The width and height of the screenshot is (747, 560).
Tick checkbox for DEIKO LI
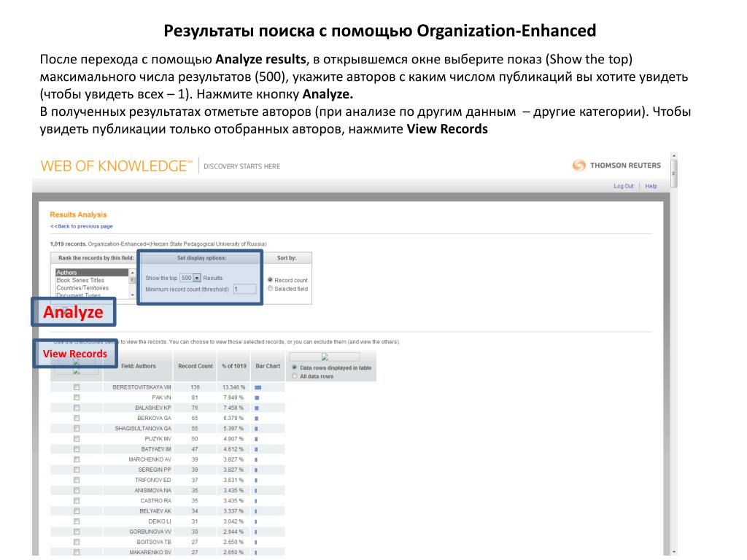77,521
